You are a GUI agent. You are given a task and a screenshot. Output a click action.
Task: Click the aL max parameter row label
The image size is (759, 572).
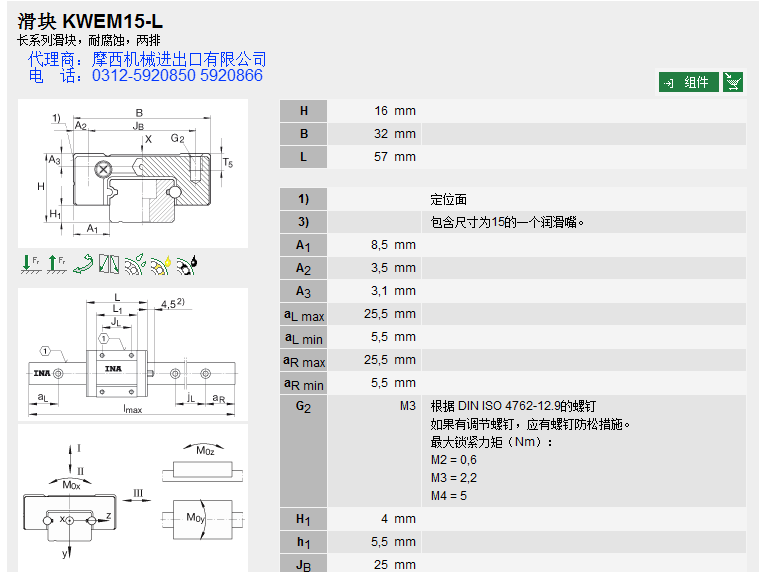pyautogui.click(x=304, y=315)
